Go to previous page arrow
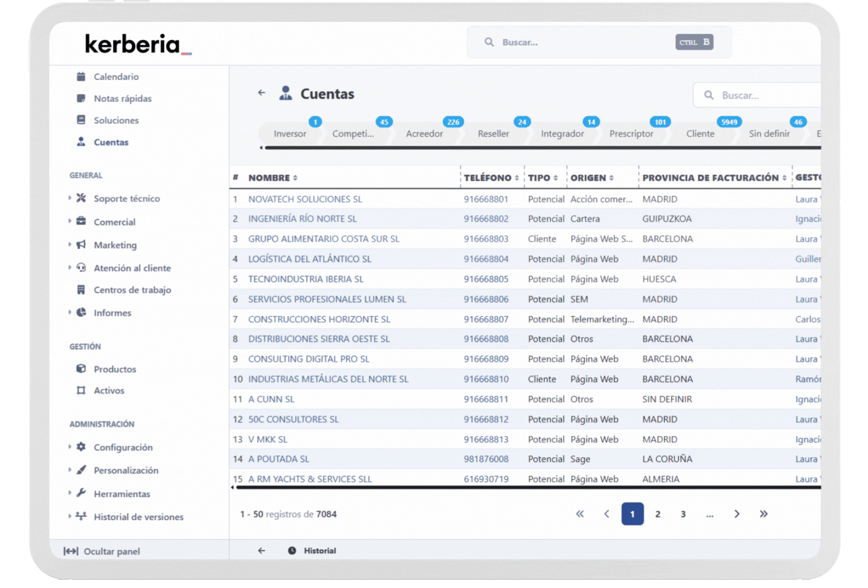 (x=606, y=514)
